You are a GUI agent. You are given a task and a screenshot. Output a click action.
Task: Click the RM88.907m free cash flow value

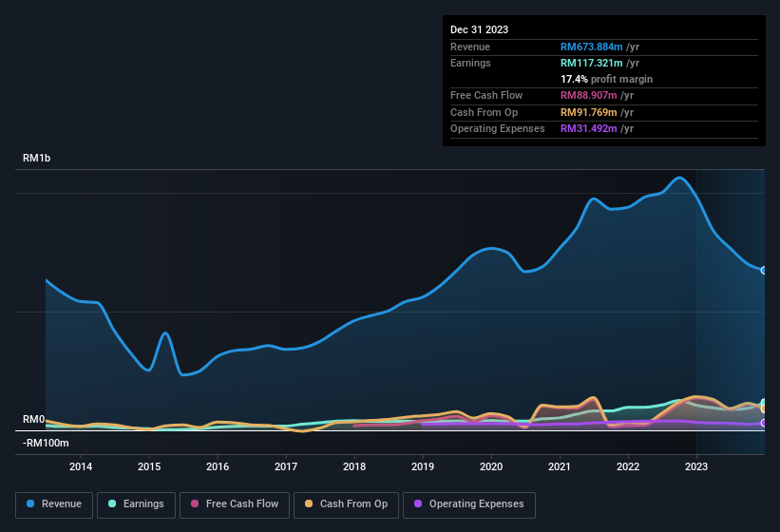[x=588, y=95]
